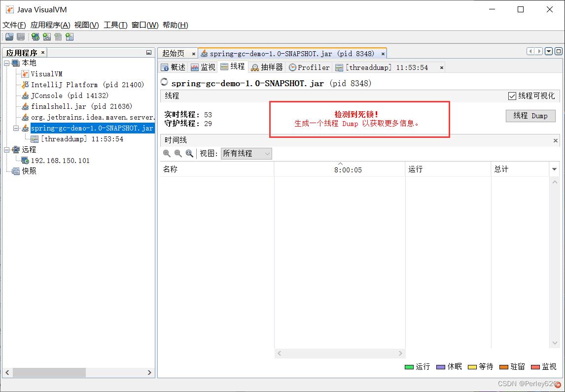
Task: Click the 8:00:05 timeline time label
Action: pos(348,170)
